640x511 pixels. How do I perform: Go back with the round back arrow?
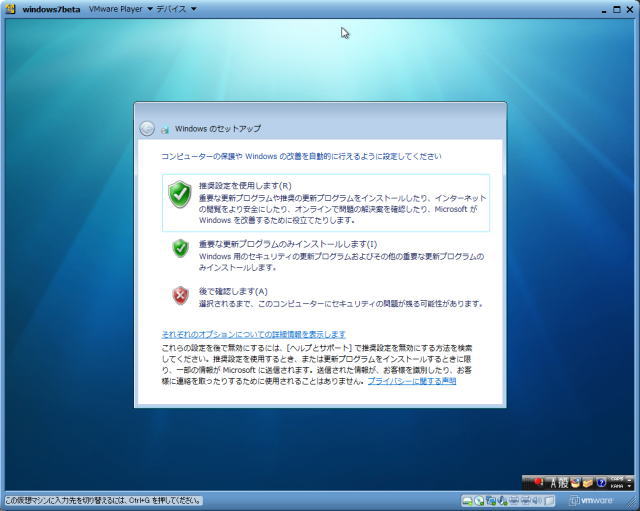tap(147, 129)
